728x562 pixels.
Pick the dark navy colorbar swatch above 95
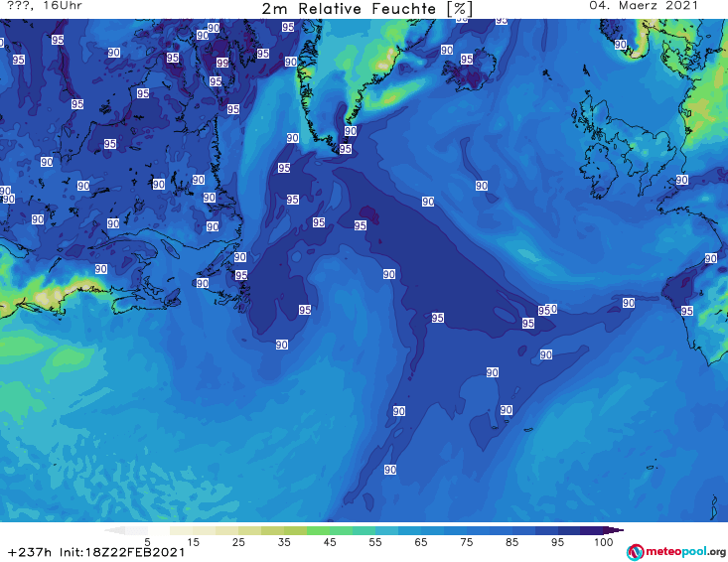[x=569, y=530]
